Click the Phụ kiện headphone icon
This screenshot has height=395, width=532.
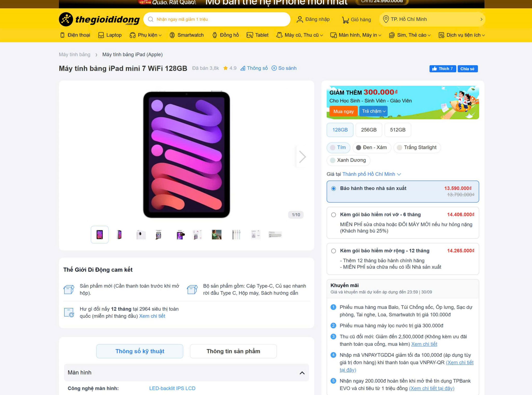pyautogui.click(x=132, y=35)
